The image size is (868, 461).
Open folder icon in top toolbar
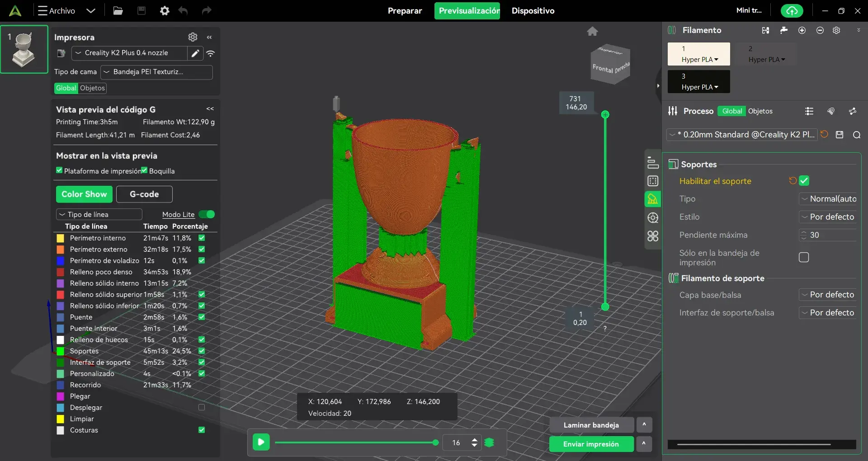point(118,10)
